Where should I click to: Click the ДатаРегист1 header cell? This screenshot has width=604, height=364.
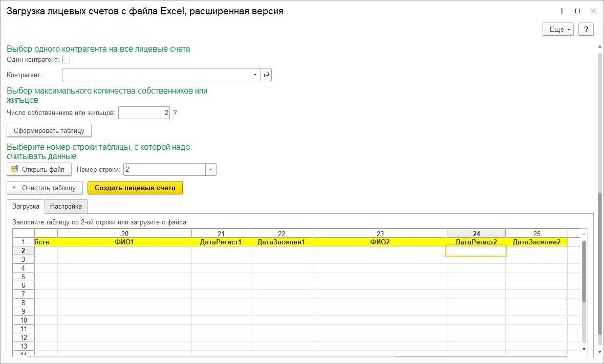point(221,242)
